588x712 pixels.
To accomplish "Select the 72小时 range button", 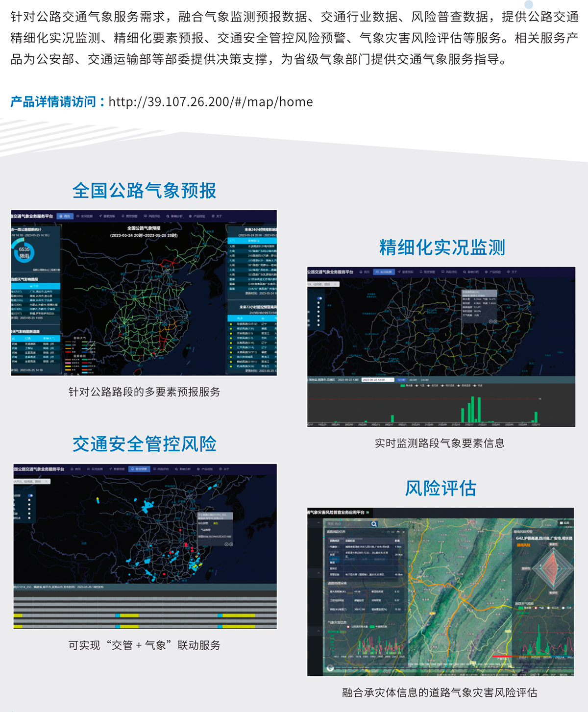I will (x=401, y=380).
